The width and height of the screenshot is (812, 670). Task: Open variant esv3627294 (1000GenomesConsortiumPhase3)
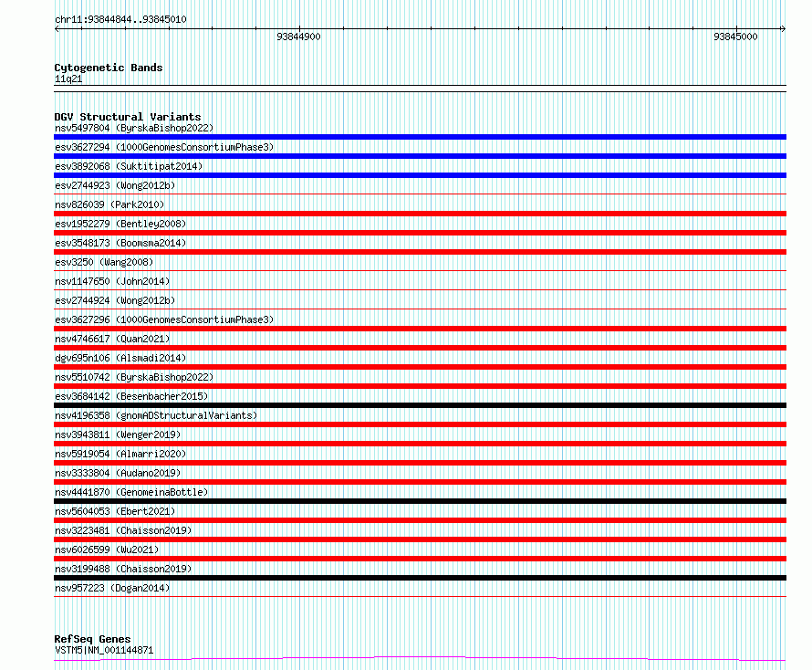[x=164, y=147]
